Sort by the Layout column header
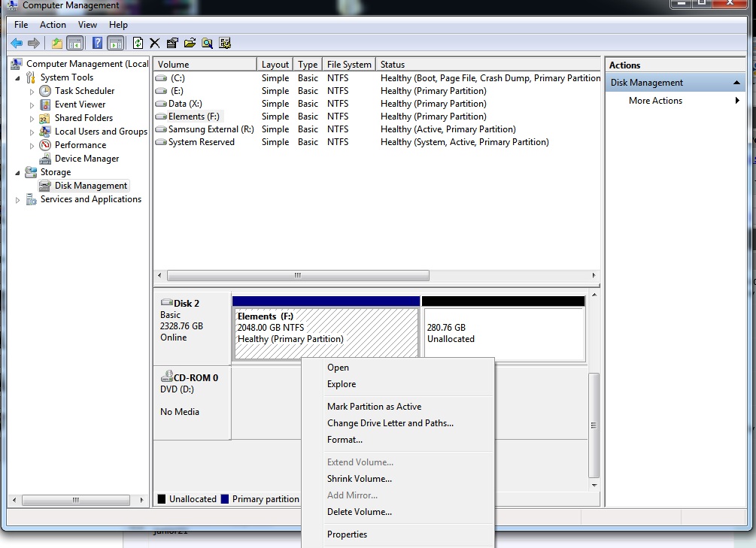The image size is (756, 548). [275, 65]
